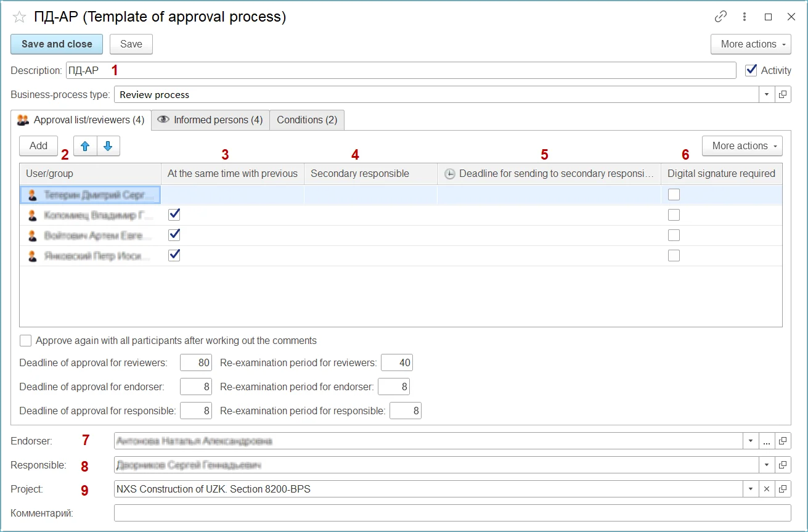
Task: Open the three-dot kebab menu in title bar
Action: coord(745,17)
